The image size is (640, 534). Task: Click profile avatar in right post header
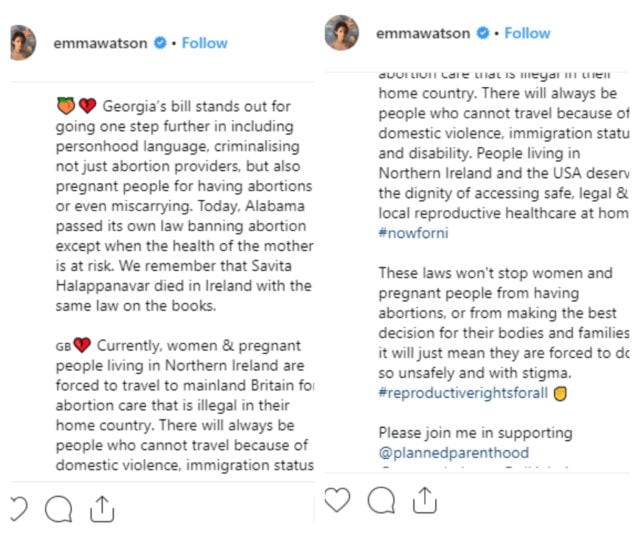tap(342, 33)
